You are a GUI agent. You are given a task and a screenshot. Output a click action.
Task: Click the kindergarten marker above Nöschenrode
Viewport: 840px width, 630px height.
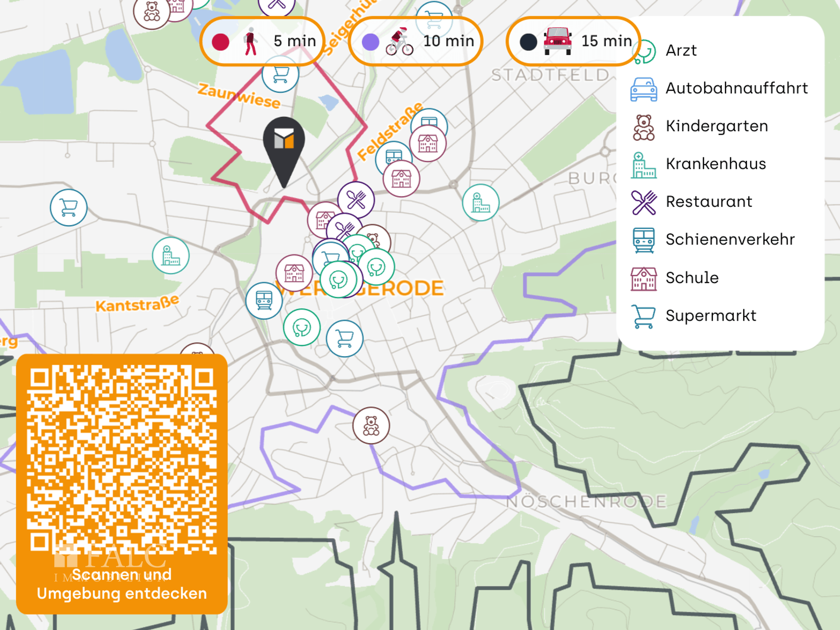(371, 425)
